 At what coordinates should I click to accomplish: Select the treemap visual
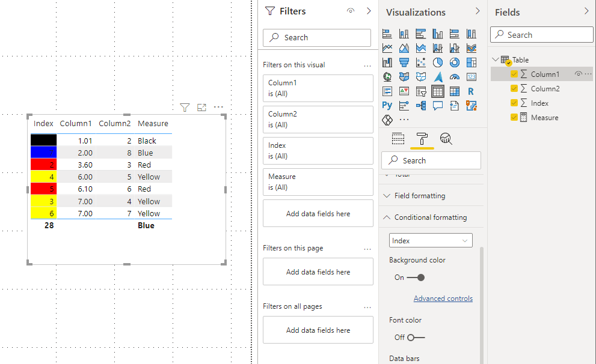[x=472, y=62]
